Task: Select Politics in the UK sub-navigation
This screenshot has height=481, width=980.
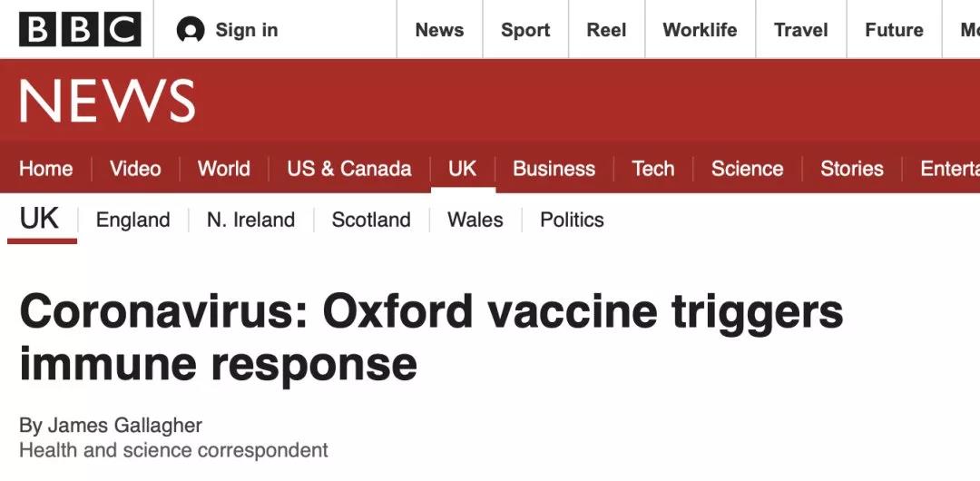Action: [572, 220]
